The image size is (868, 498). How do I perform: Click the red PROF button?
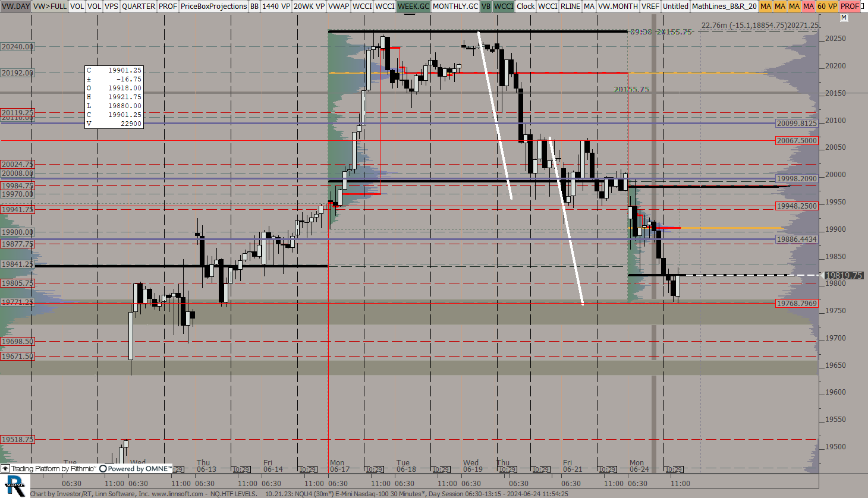(850, 6)
